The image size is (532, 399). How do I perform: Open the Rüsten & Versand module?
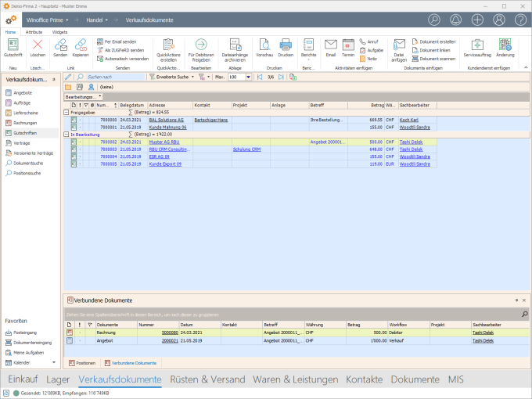(207, 379)
